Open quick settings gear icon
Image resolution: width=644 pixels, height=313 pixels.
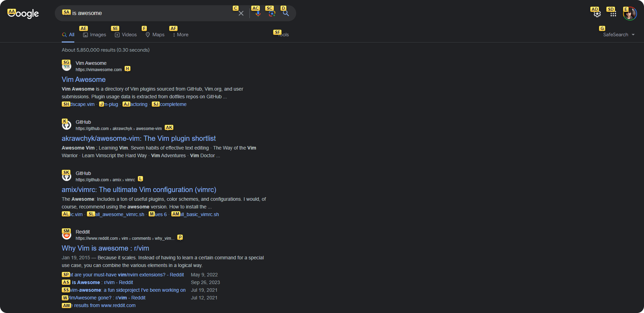point(597,14)
